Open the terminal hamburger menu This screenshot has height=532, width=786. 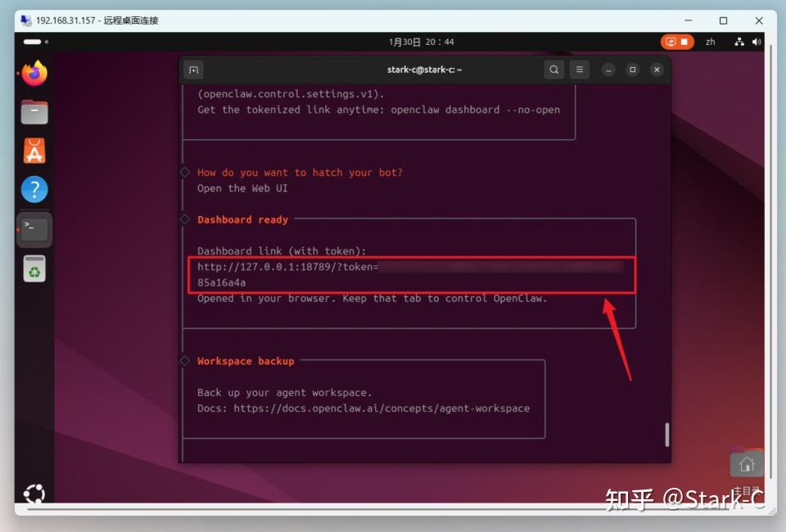coord(580,70)
